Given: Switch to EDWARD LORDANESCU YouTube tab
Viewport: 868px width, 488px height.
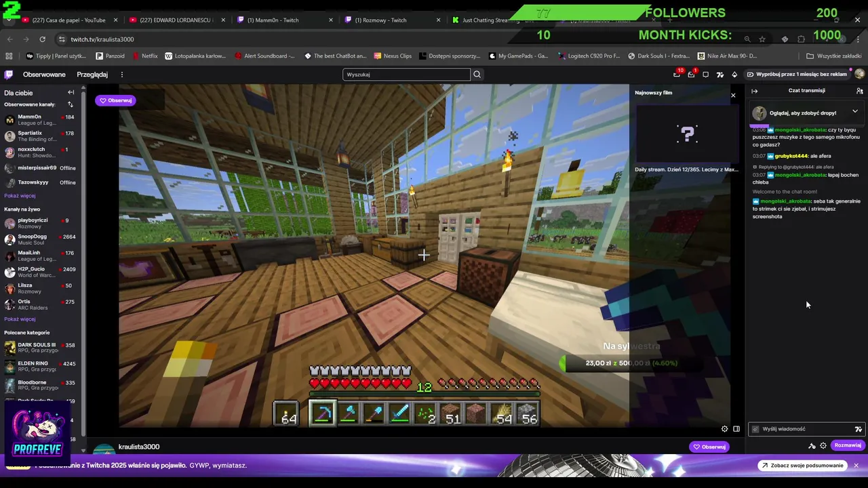Looking at the screenshot, I should [x=176, y=20].
